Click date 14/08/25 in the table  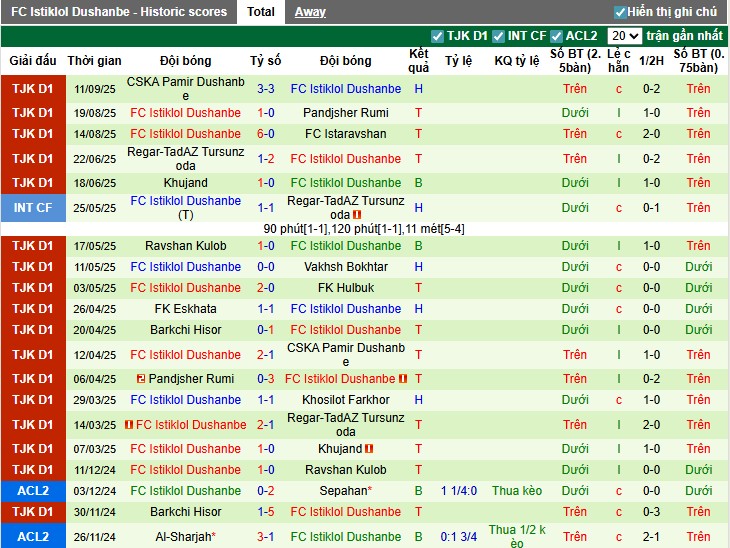(x=95, y=134)
